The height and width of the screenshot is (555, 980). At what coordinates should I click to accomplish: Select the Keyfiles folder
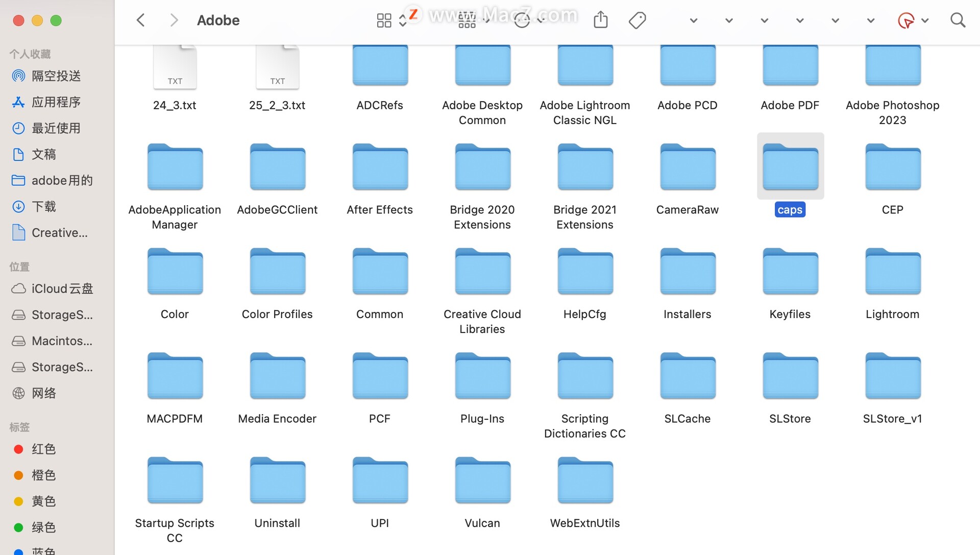(790, 271)
